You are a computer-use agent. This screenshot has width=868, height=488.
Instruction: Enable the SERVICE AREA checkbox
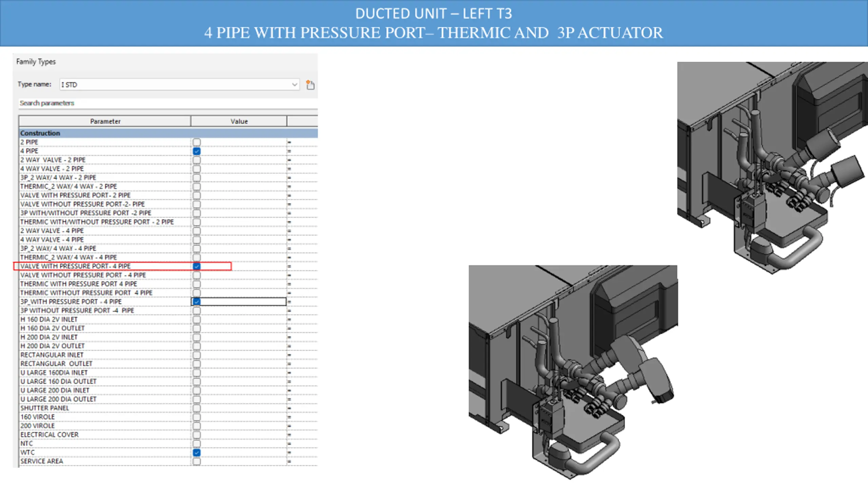[197, 461]
